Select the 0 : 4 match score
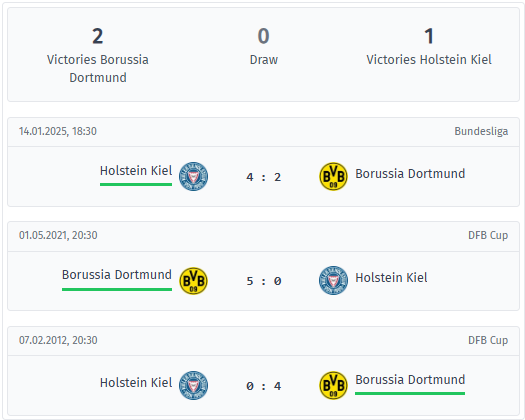 [x=264, y=386]
